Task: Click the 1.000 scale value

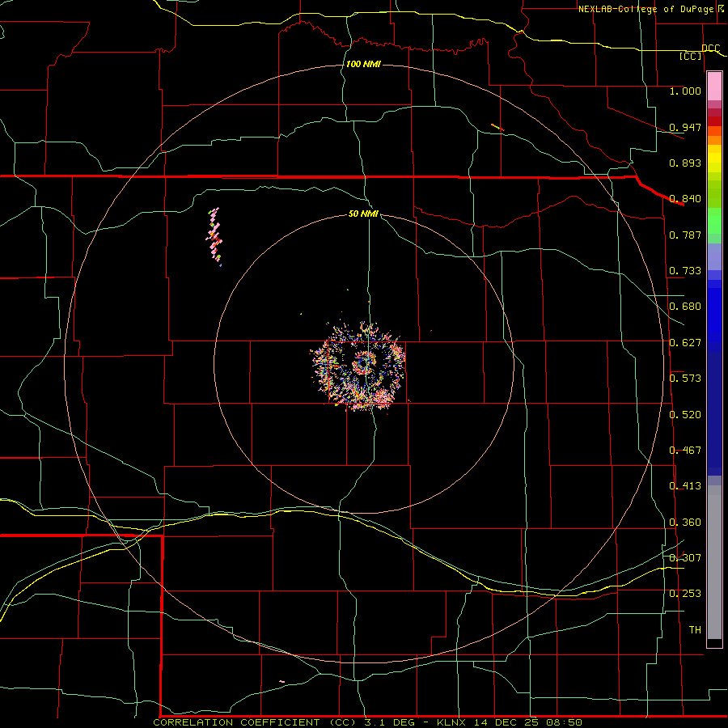Action: 685,91
